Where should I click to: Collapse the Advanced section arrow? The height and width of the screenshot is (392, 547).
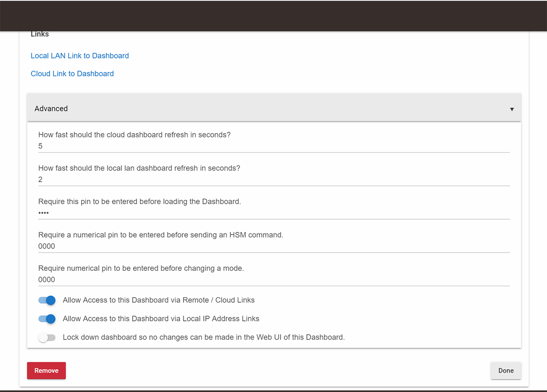512,109
